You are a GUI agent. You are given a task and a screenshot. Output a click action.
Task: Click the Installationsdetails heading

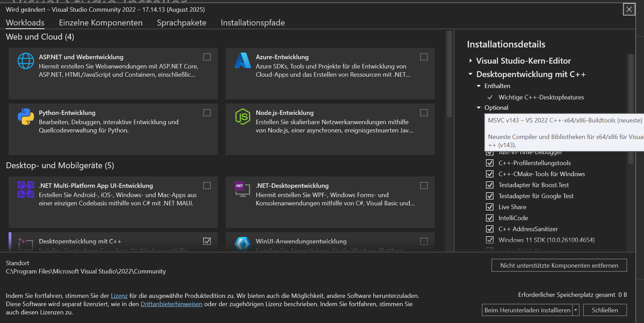[506, 44]
